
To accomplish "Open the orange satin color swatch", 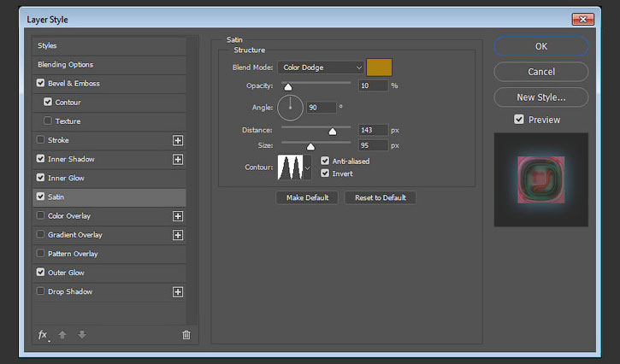I will [379, 68].
